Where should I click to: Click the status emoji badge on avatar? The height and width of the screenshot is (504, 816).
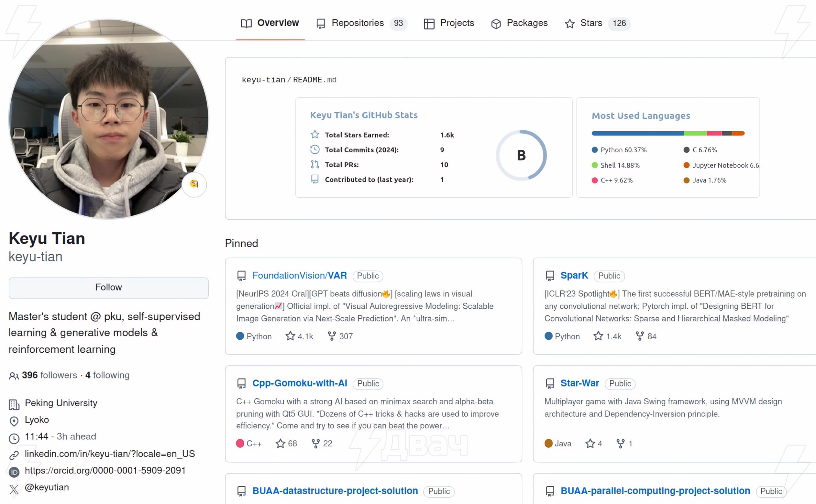click(194, 184)
